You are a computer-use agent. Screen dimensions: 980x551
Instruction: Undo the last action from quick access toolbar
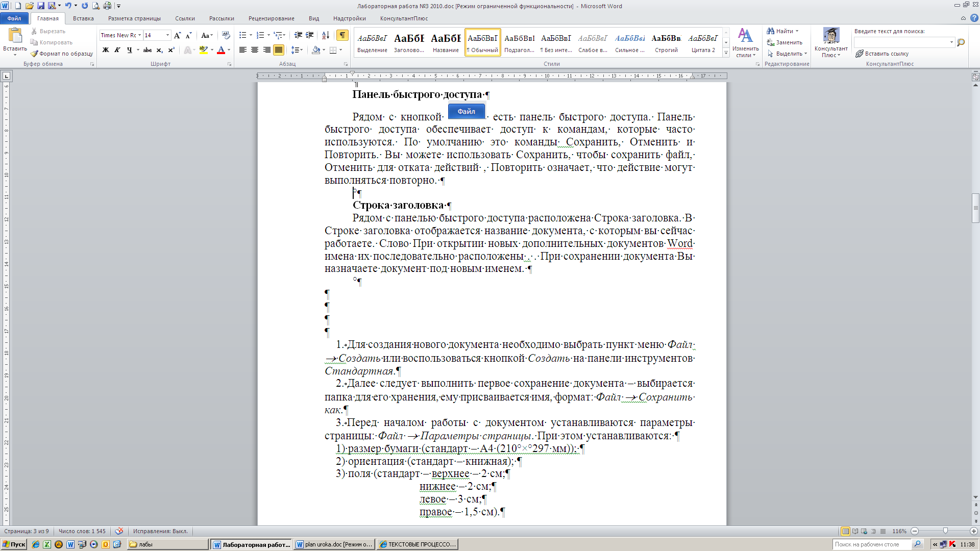(67, 6)
